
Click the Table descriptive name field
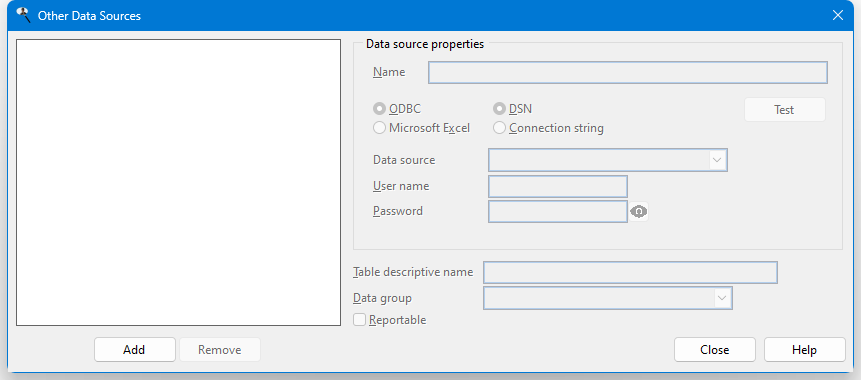coord(630,272)
